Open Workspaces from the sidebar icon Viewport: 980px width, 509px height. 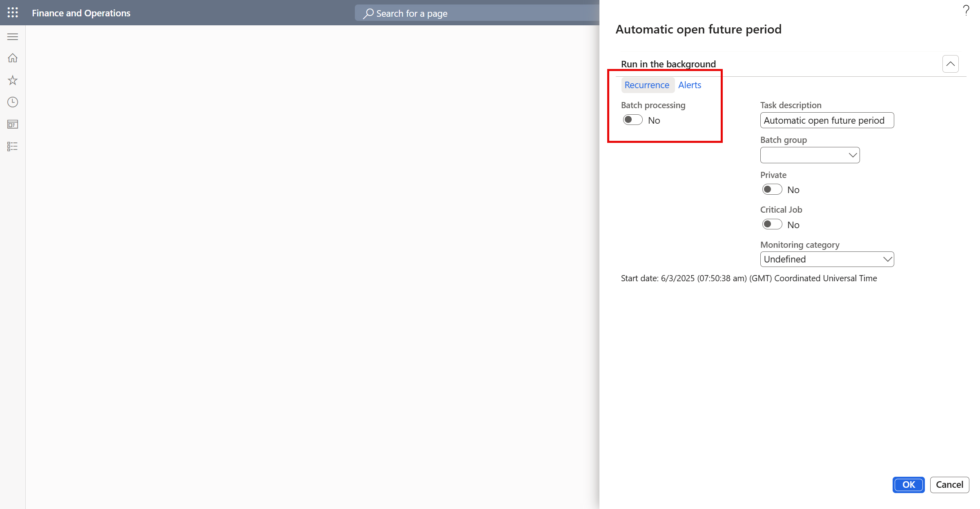pos(12,124)
